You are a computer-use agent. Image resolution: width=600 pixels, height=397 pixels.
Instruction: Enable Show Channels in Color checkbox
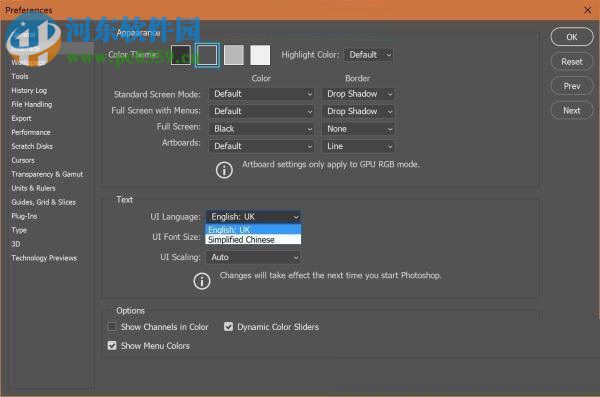coord(112,327)
